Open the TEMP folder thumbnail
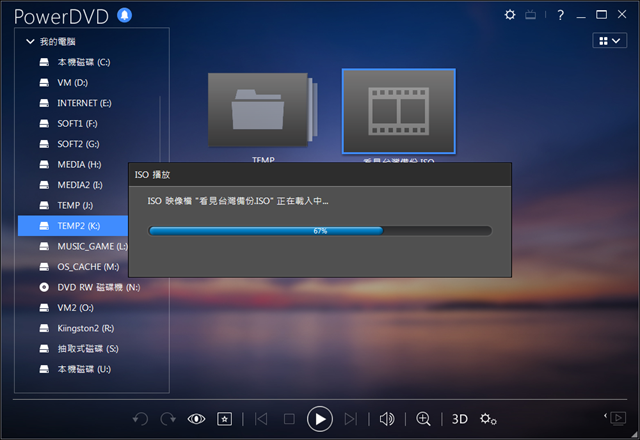Screen dimensions: 640x440 point(262,110)
